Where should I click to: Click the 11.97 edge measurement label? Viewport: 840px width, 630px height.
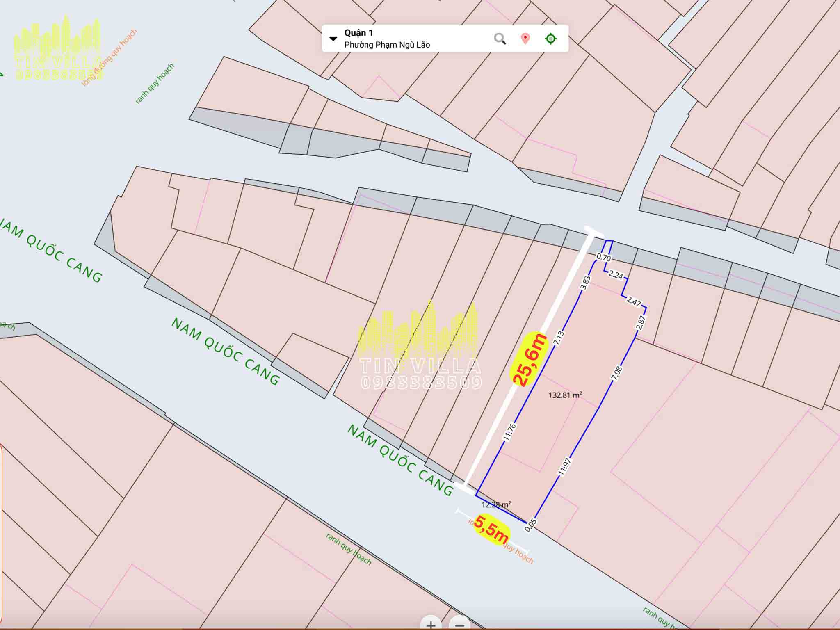(x=565, y=466)
